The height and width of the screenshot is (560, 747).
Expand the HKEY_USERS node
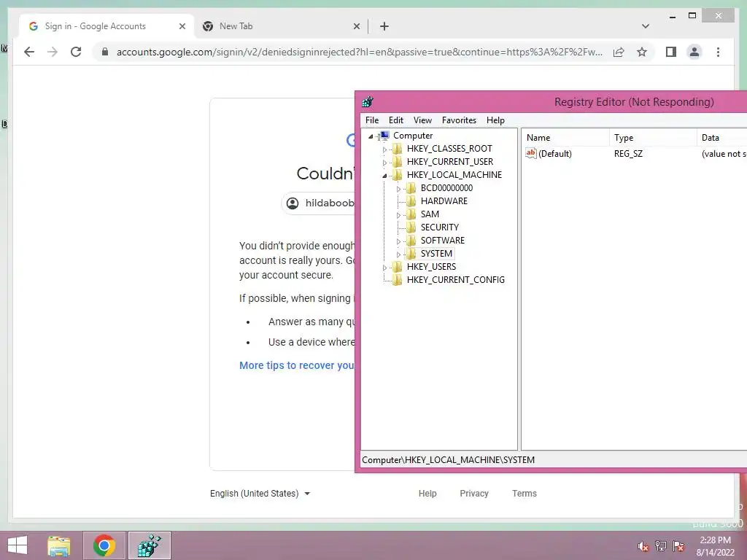[x=385, y=268]
